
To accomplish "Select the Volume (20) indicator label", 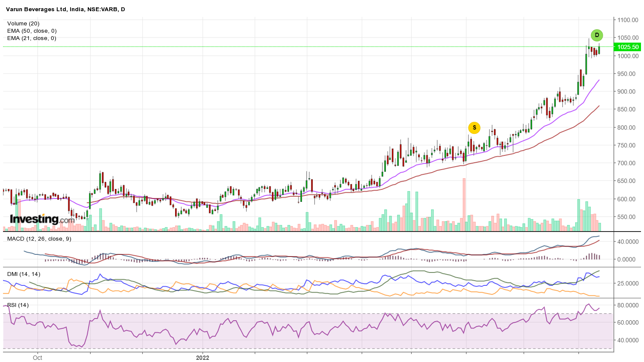I will click(x=23, y=24).
